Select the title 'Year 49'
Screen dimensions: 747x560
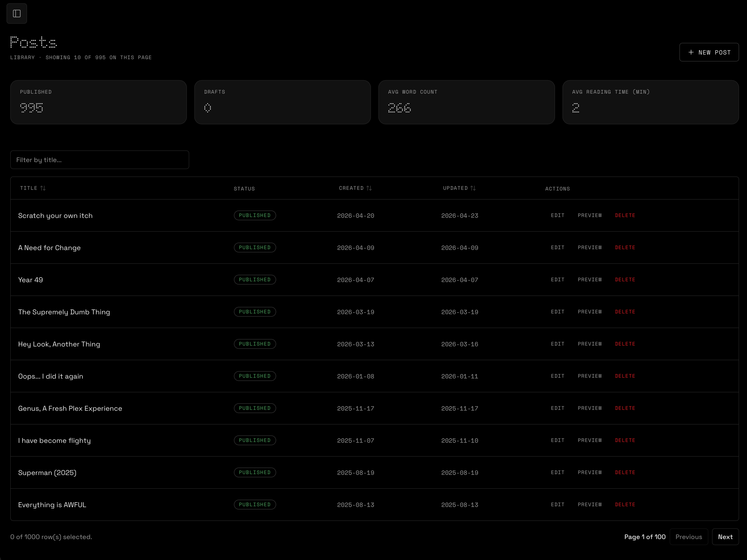[x=30, y=280]
